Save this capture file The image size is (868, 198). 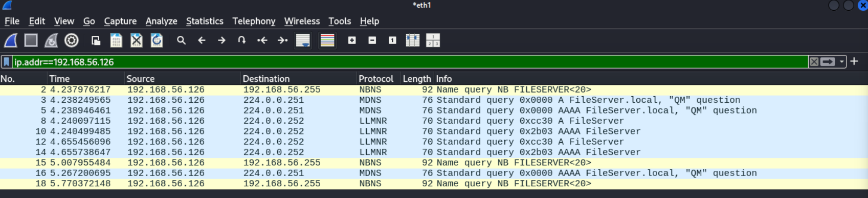point(116,40)
